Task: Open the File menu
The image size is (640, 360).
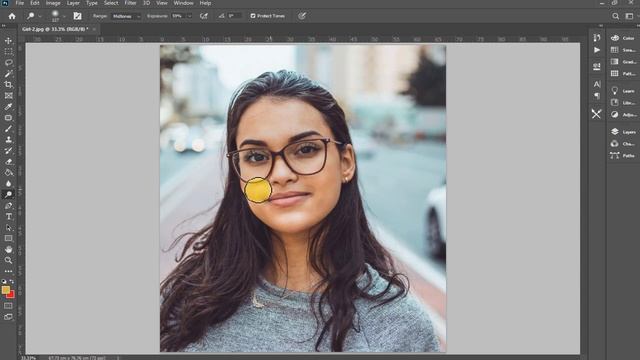Action: tap(20, 3)
